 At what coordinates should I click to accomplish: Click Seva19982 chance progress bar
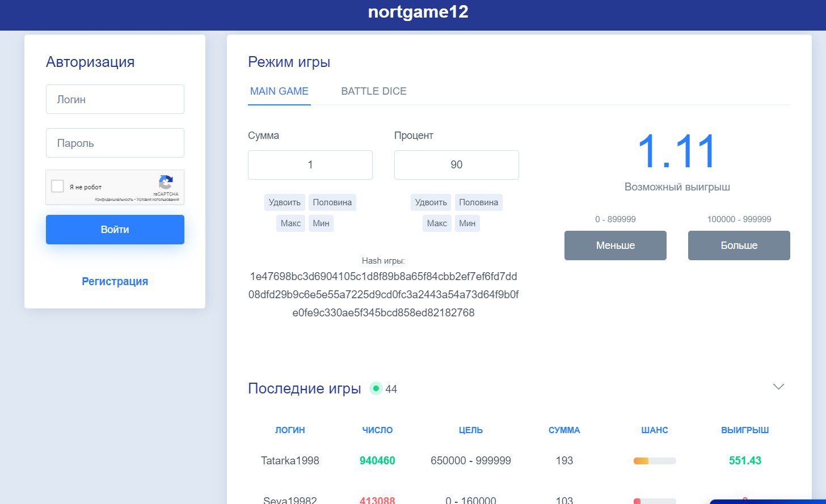tap(655, 501)
